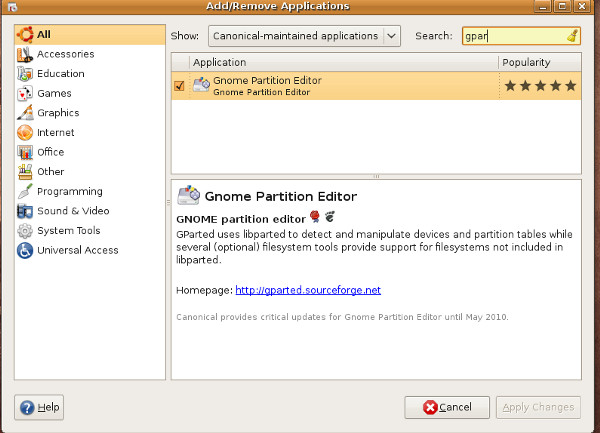Open the Internet globe icon
Viewport: 600px width, 433px height.
pos(25,132)
